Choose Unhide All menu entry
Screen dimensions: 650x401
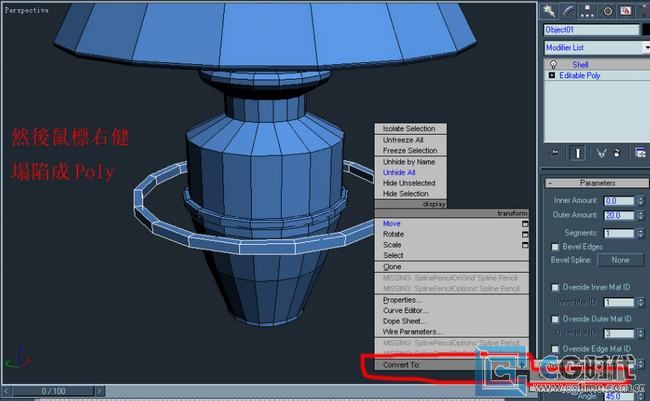(x=399, y=173)
